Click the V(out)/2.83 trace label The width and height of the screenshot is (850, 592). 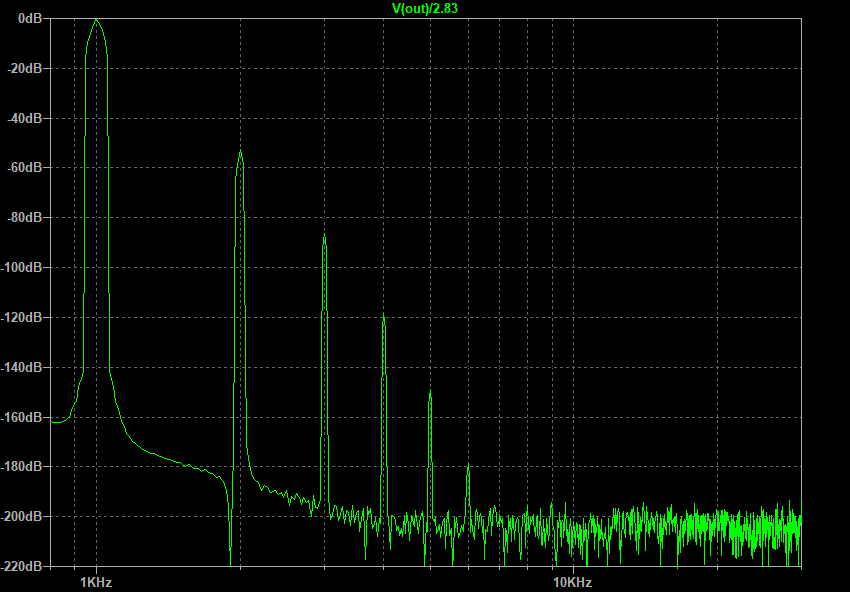click(425, 8)
